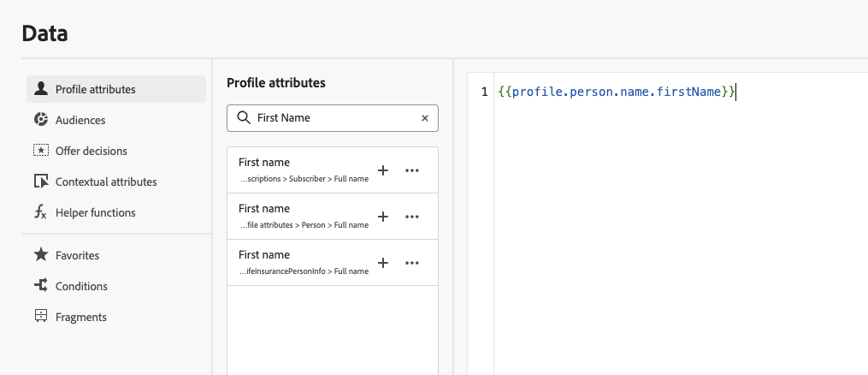Open more options for LifeInsurancePersonInfo First name
The width and height of the screenshot is (868, 375).
[412, 263]
